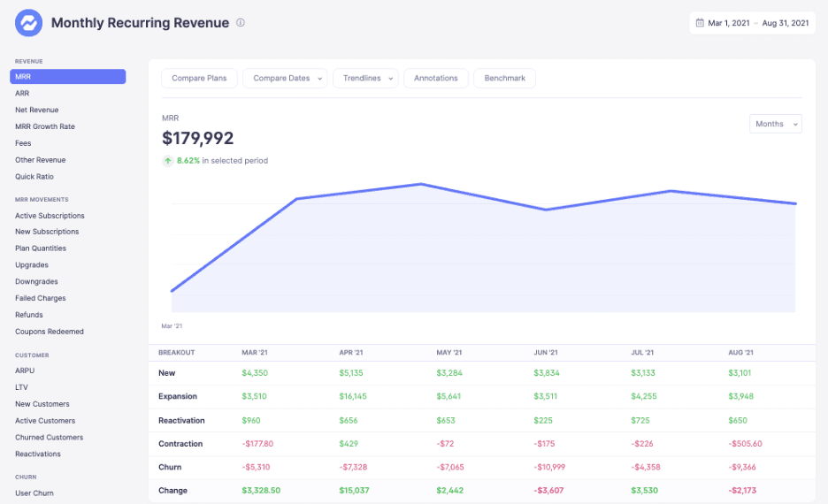Click the Annotations button
The height and width of the screenshot is (504, 828).
click(435, 78)
